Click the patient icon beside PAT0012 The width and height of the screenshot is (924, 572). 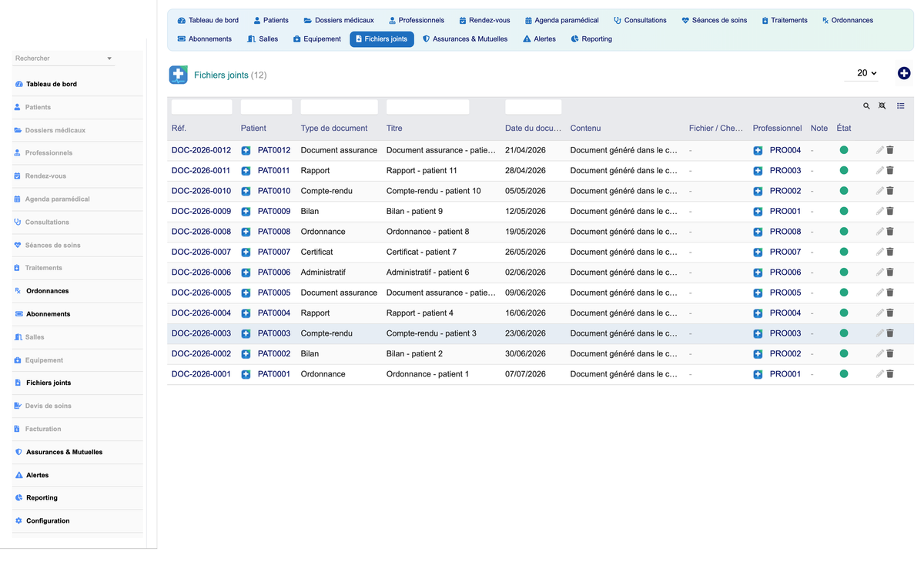pos(246,150)
